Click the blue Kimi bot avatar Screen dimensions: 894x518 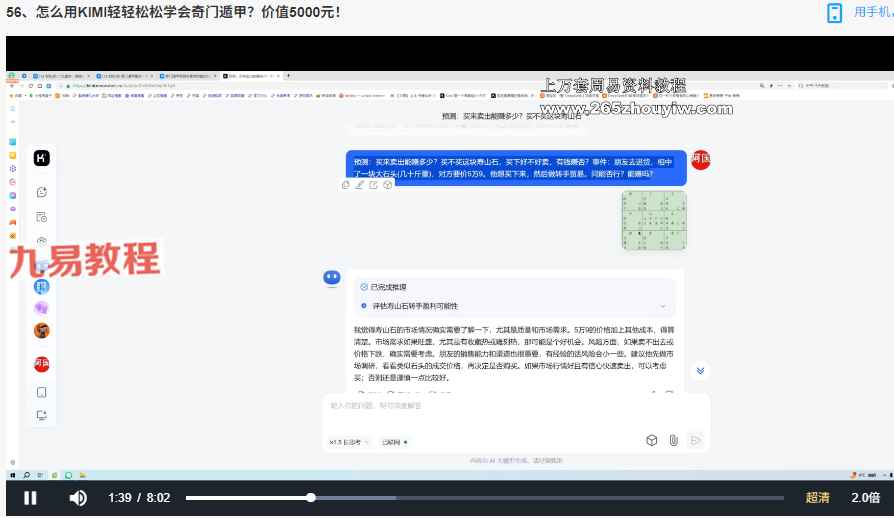pos(332,278)
